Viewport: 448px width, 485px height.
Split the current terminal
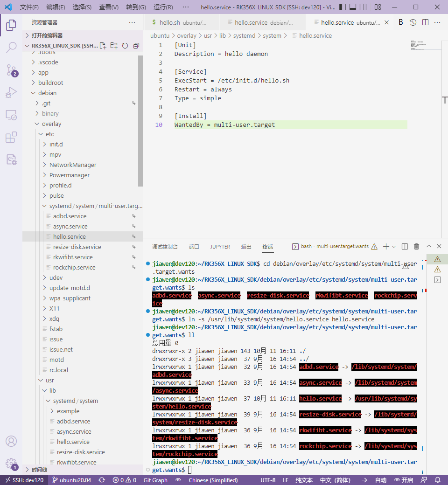(405, 246)
